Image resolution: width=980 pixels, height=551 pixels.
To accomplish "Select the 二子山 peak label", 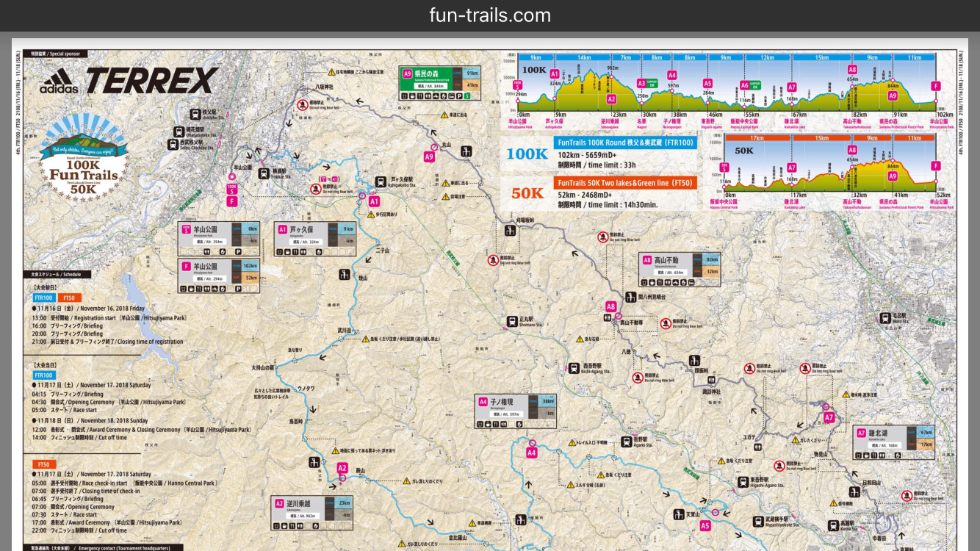I will [383, 250].
